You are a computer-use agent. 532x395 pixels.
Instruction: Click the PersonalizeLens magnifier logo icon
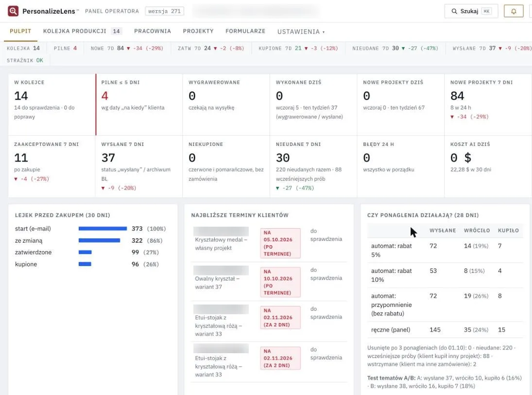click(x=13, y=11)
